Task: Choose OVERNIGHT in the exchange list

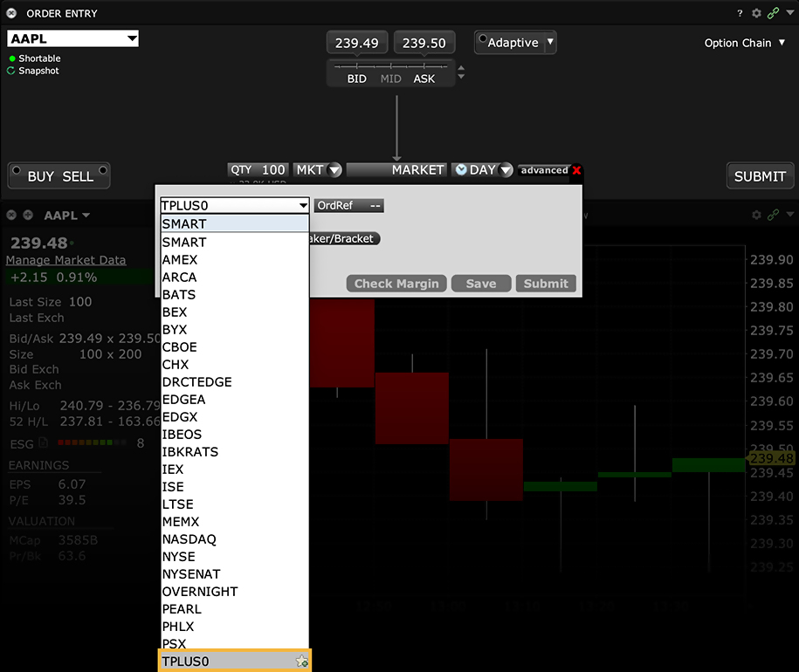Action: coord(200,592)
